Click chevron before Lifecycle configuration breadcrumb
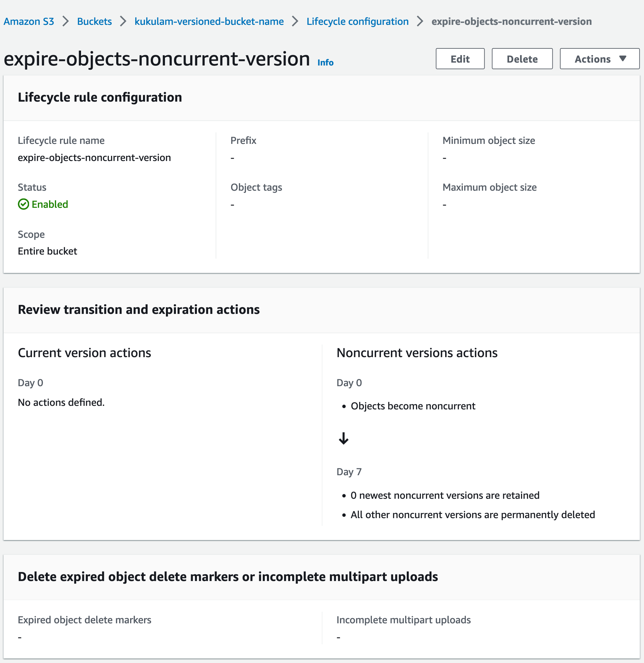The height and width of the screenshot is (663, 644). click(x=295, y=21)
